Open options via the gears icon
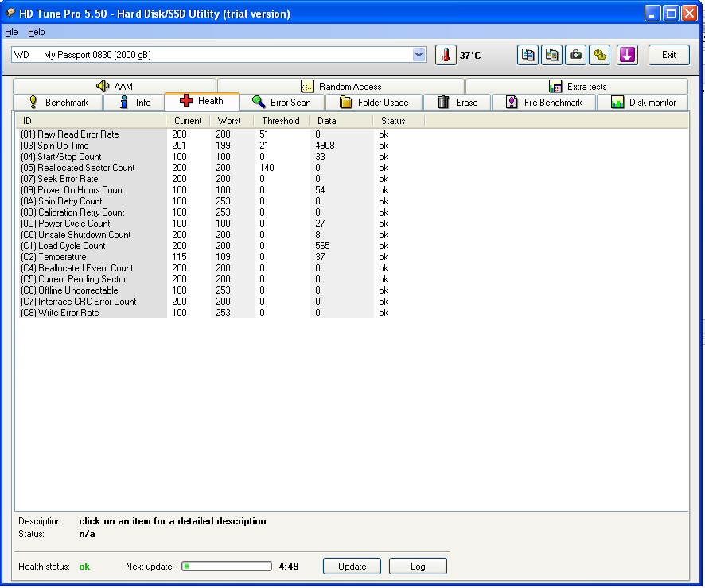The height and width of the screenshot is (588, 705). (599, 55)
